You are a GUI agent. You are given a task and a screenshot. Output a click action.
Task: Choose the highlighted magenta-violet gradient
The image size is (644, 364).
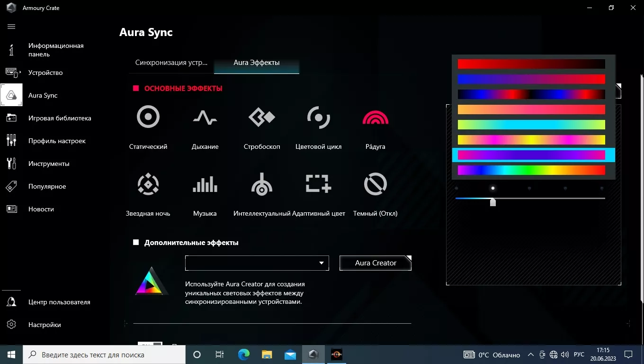(531, 155)
